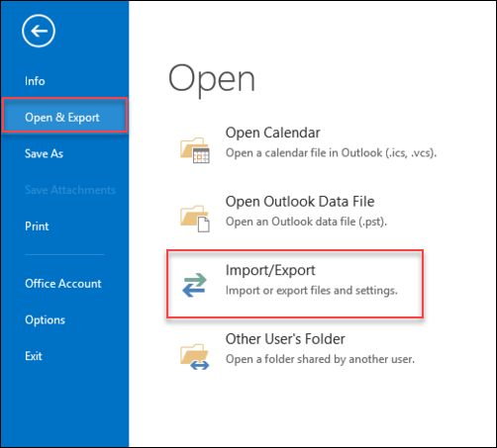Screen dimensions: 497x448
Task: Open the Info menu item
Action: (x=35, y=81)
